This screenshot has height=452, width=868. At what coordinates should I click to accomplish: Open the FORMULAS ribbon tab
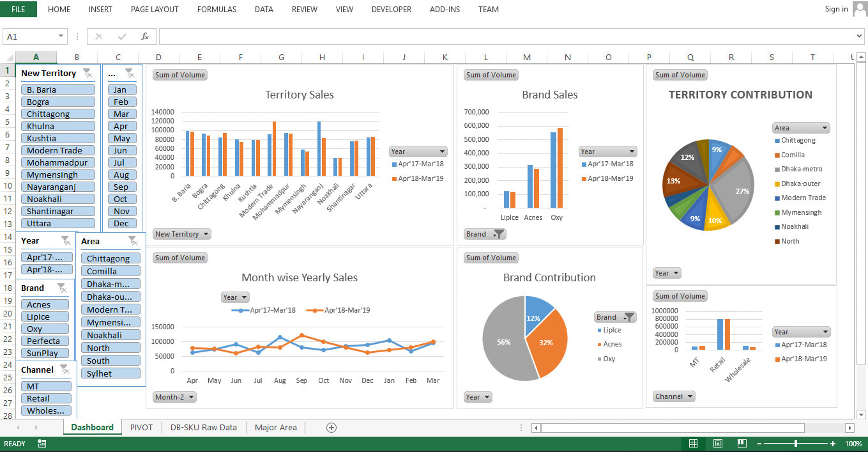217,10
